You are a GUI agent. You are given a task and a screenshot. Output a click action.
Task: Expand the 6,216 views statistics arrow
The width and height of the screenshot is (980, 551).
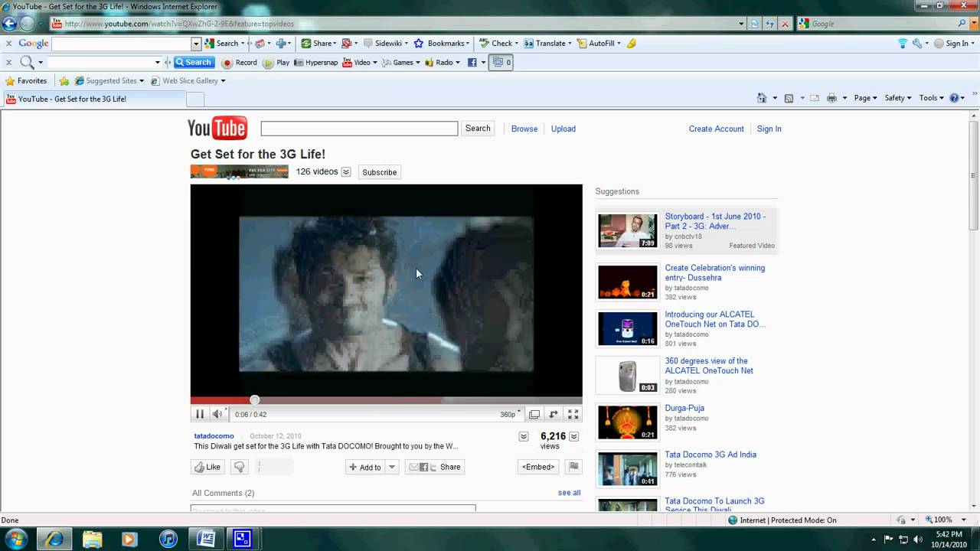coord(573,436)
